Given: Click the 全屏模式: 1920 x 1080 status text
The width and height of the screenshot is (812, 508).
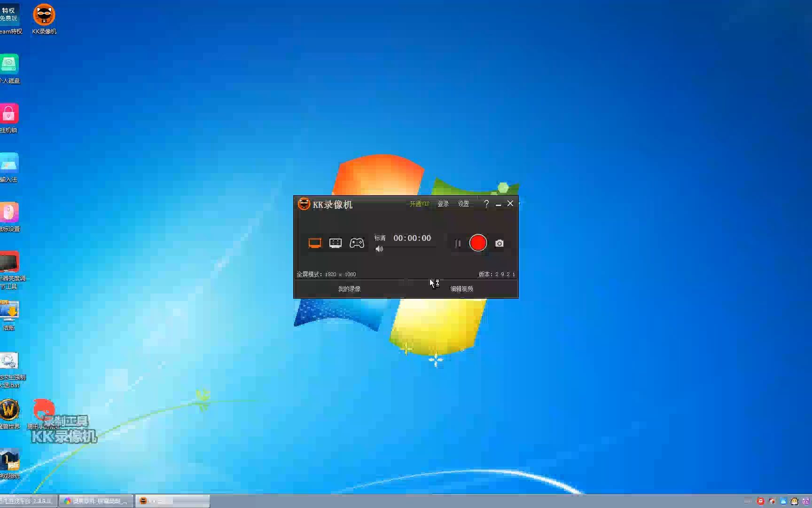Looking at the screenshot, I should [326, 274].
